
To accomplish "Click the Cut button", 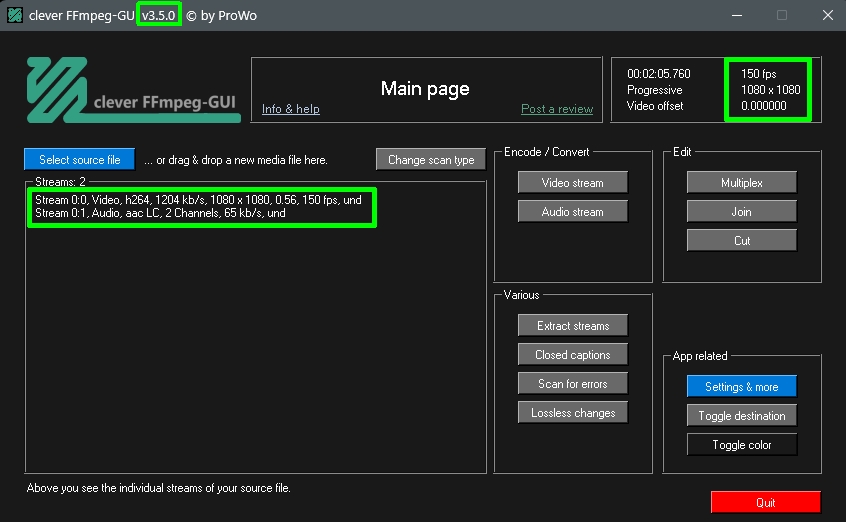I will pos(741,241).
